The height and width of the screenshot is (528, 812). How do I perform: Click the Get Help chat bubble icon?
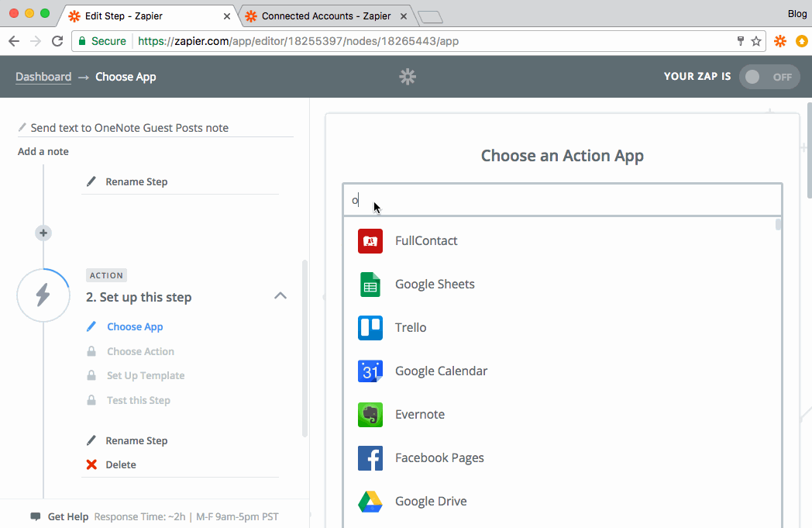tap(36, 516)
